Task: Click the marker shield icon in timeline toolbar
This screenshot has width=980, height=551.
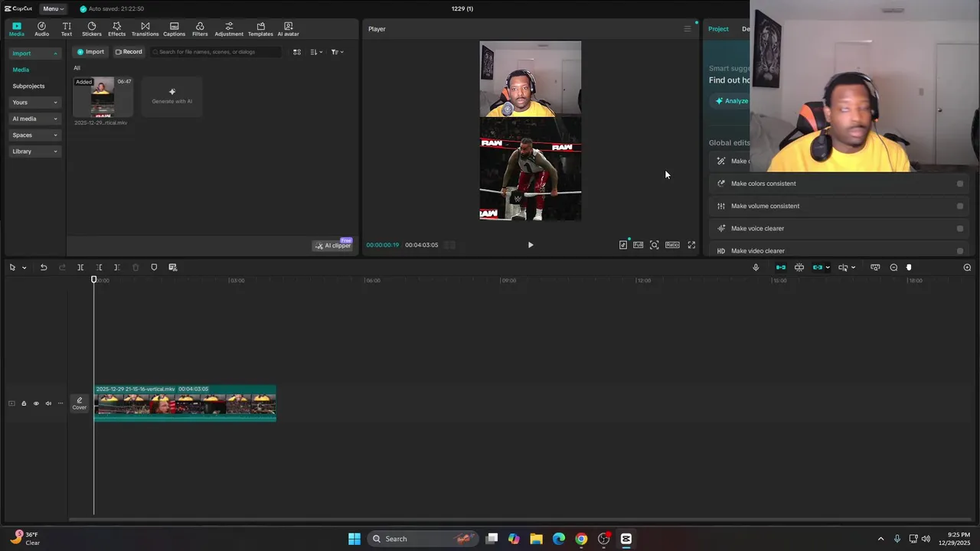Action: 154,267
